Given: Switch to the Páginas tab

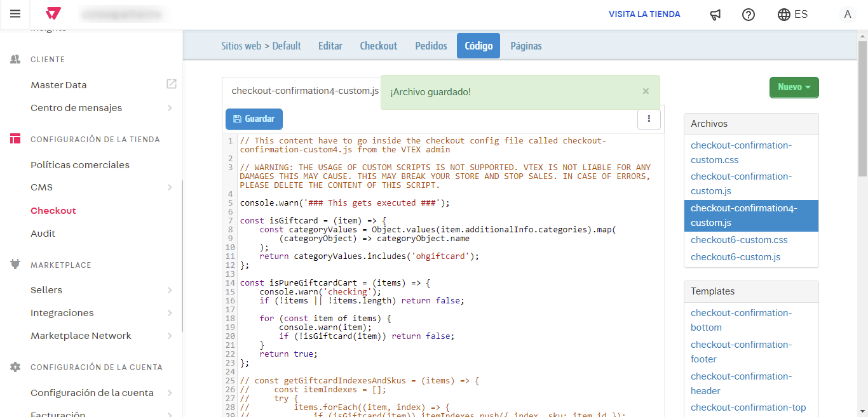Looking at the screenshot, I should click(526, 46).
